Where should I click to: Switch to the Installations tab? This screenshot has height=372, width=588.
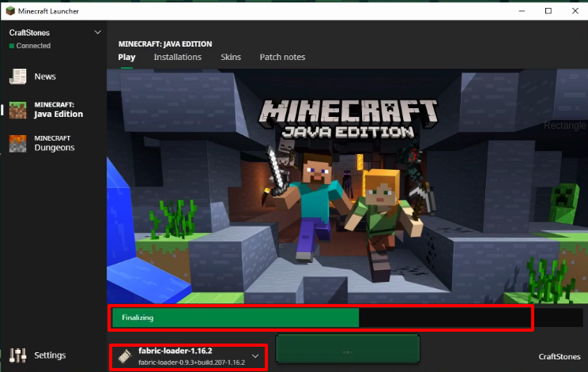coord(177,58)
